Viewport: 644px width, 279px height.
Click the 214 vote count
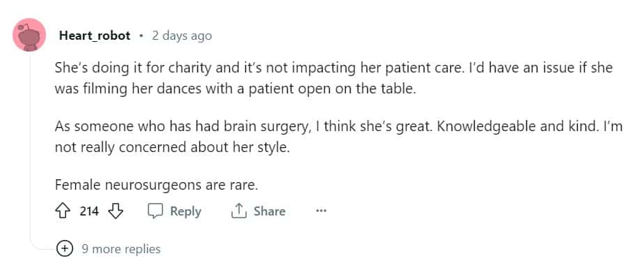(x=89, y=211)
